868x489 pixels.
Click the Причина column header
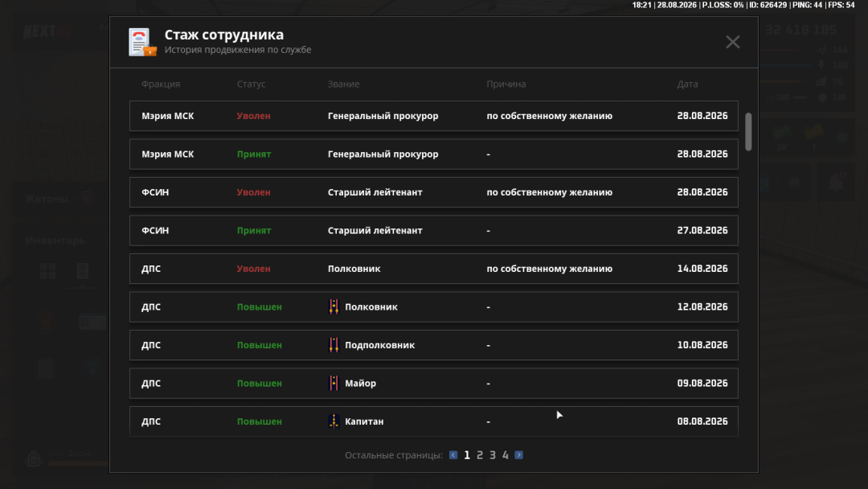(506, 84)
